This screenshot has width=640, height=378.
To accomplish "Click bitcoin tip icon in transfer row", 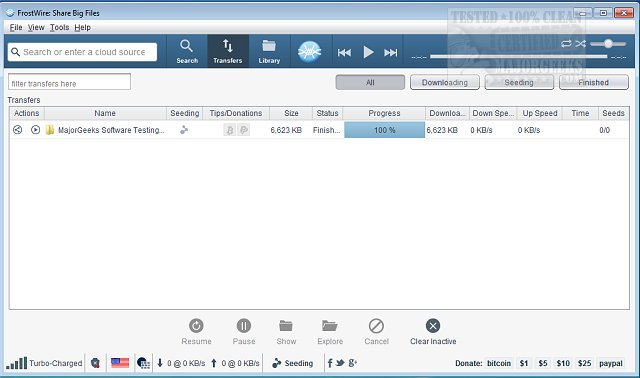I will [229, 130].
